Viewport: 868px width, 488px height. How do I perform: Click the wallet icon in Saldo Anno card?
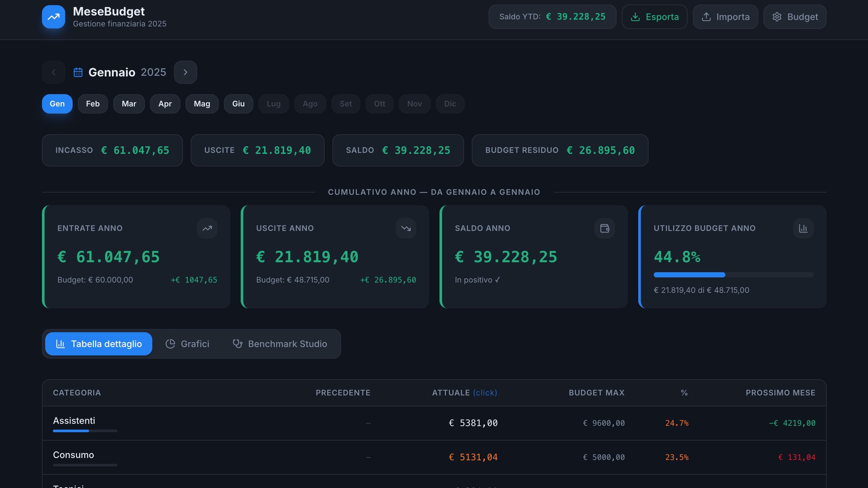[604, 228]
